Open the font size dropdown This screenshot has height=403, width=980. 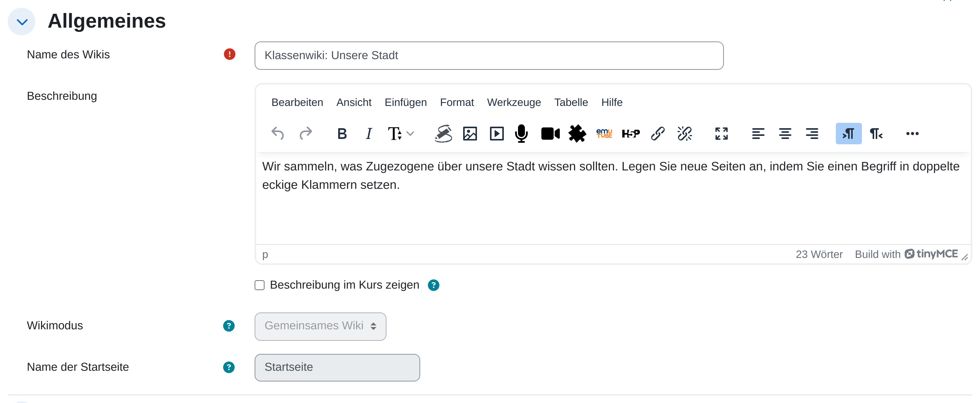point(401,134)
